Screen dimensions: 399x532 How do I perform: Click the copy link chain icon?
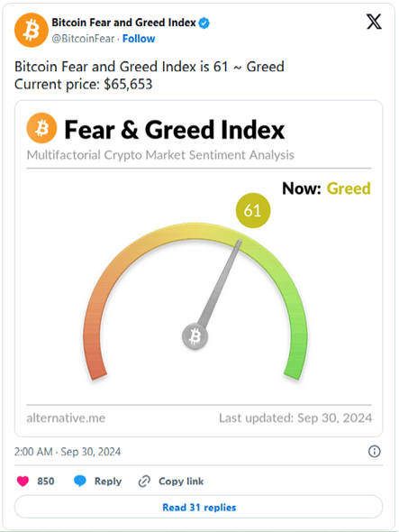[144, 482]
